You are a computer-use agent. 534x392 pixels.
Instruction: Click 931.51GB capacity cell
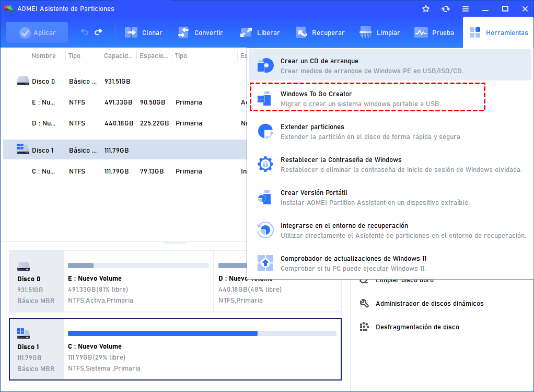pos(118,82)
